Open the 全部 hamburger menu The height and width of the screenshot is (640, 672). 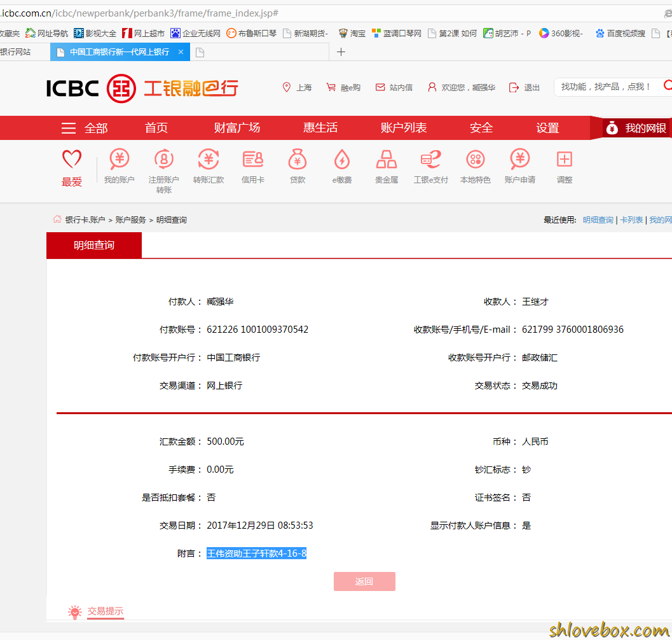(85, 128)
